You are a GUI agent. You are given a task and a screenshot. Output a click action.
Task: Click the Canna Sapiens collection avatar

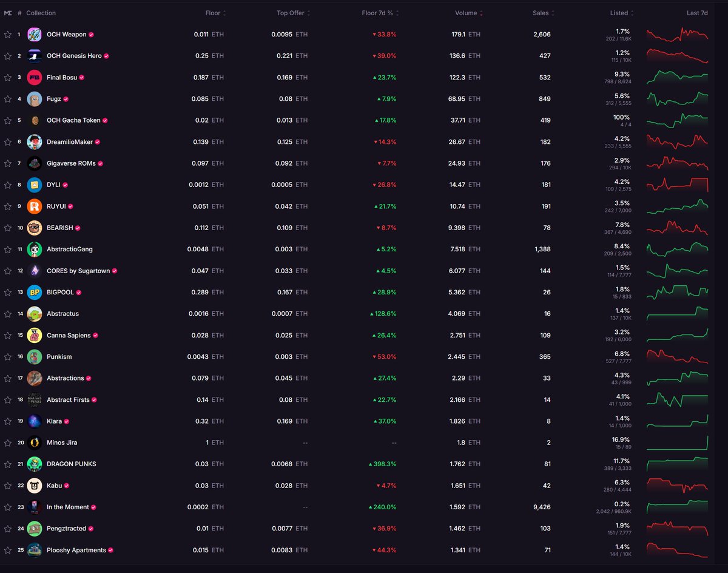coord(35,335)
